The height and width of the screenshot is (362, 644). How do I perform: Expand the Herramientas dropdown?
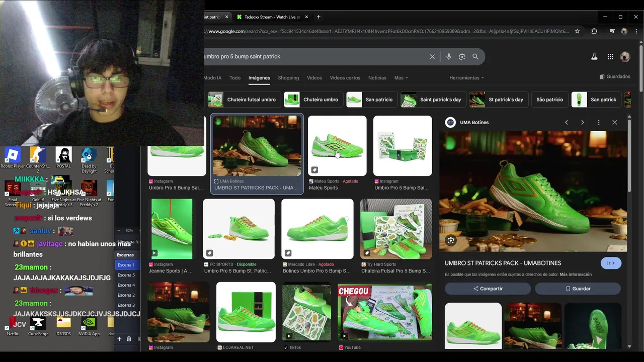click(466, 78)
